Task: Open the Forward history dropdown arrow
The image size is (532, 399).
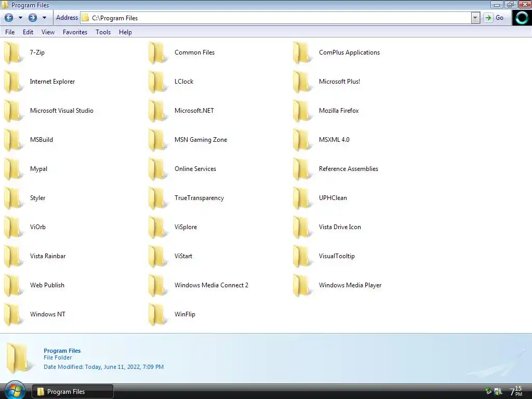Action: point(44,18)
